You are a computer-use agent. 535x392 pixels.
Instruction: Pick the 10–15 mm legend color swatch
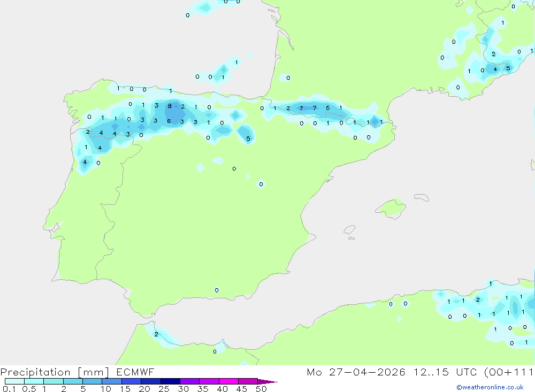click(112, 381)
